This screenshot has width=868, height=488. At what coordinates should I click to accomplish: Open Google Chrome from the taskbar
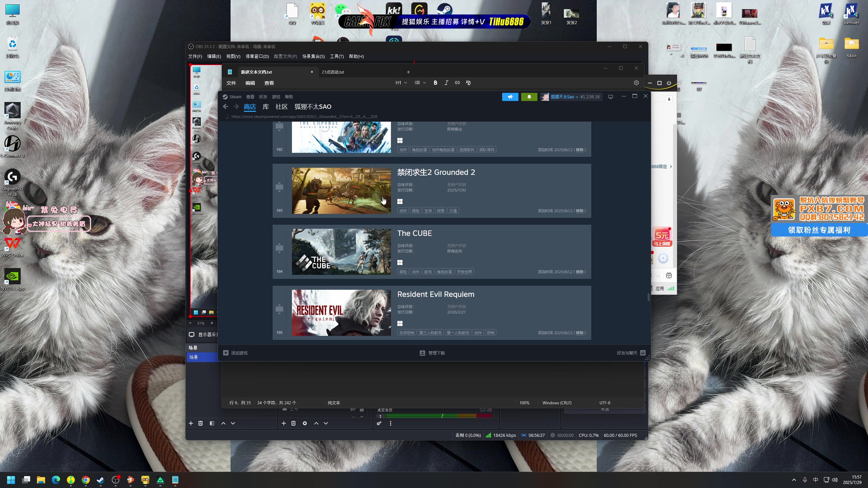coord(86,480)
